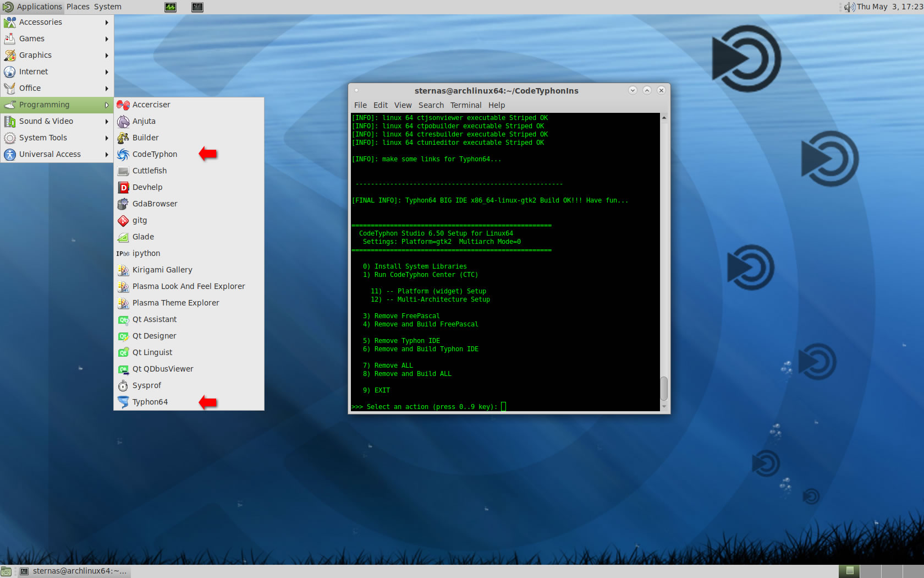Click the window menu button in terminal titlebar
This screenshot has width=924, height=578.
(356, 91)
